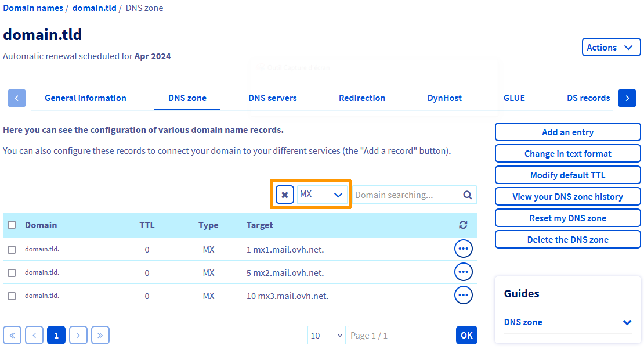
Task: Click the next-tabs arrow after DS records
Action: coord(627,98)
